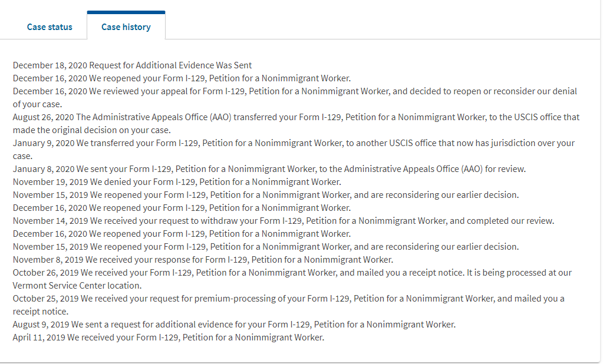The image size is (603, 364).
Task: Click the October 25, 2019 premium-processing request entry
Action: pyautogui.click(x=288, y=305)
